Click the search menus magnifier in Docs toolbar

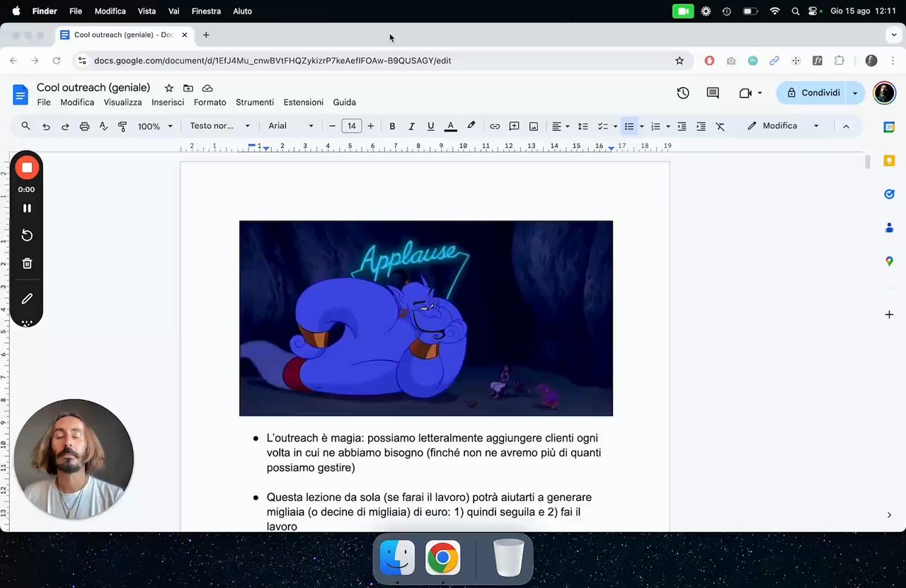26,126
